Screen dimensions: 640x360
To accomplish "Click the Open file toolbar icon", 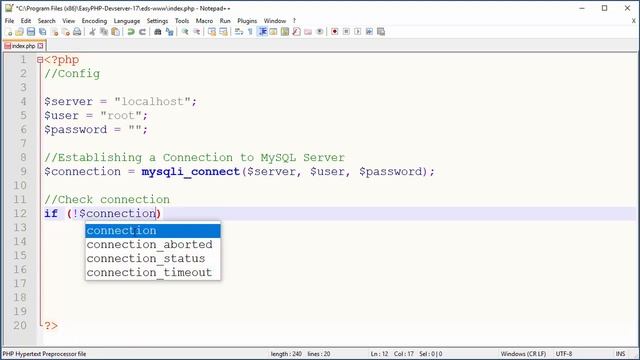I will (x=19, y=32).
